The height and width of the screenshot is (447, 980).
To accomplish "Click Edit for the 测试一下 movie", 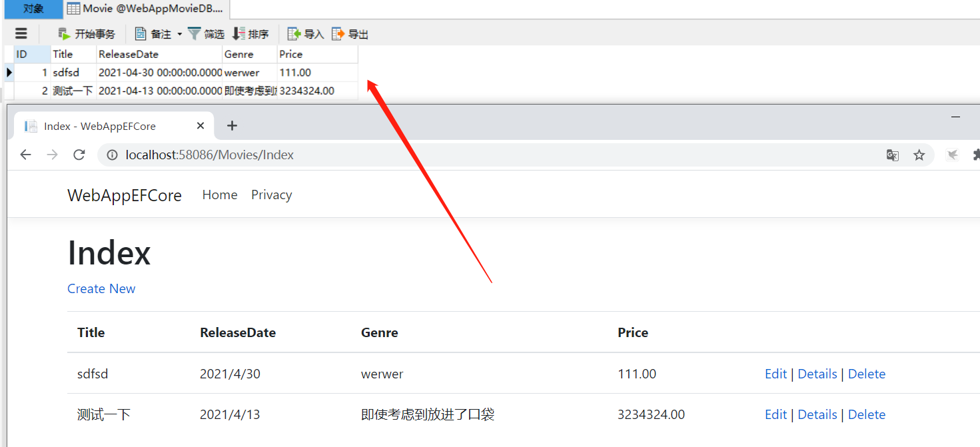I will click(x=775, y=414).
